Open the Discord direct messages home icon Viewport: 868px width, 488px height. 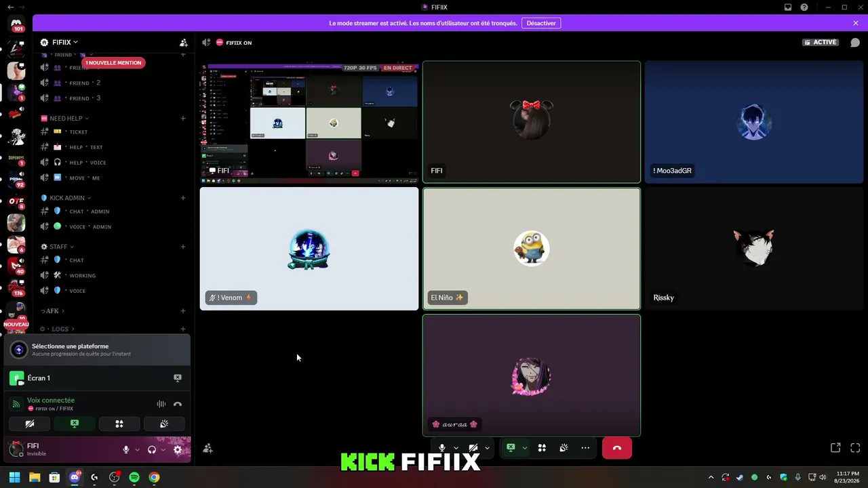(x=18, y=24)
